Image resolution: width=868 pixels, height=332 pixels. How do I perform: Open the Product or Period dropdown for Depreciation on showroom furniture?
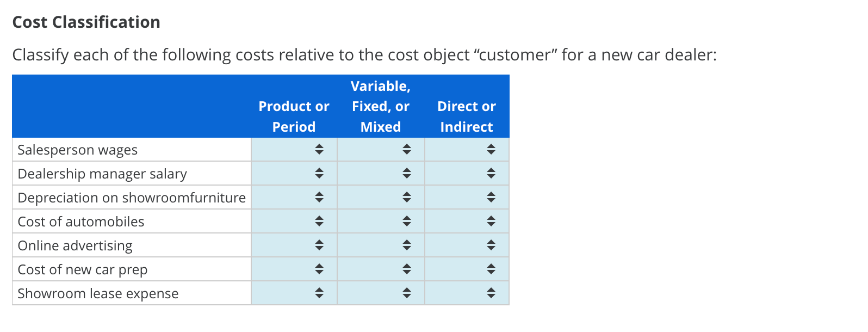[319, 197]
